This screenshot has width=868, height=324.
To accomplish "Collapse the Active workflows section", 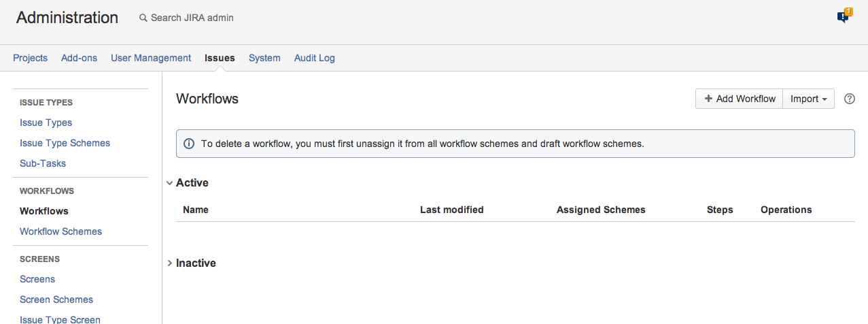I will coord(169,183).
